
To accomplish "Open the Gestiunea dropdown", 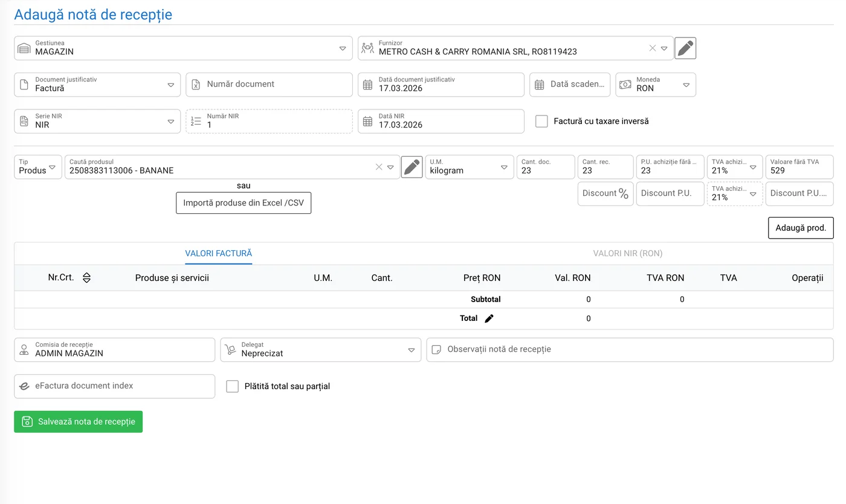I will click(342, 48).
